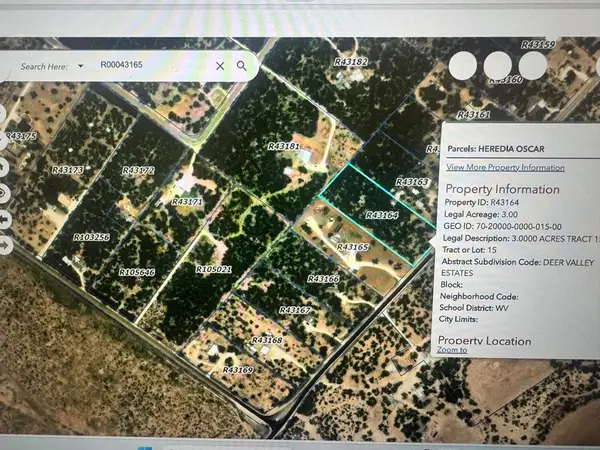The image size is (600, 450).
Task: Select parcel R43165 on the map
Action: (353, 246)
